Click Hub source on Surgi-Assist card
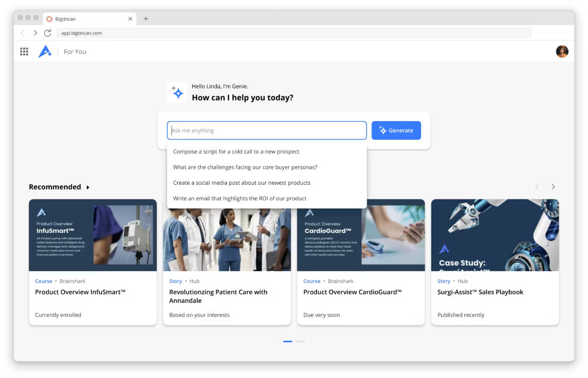588x378 pixels. pyautogui.click(x=462, y=281)
